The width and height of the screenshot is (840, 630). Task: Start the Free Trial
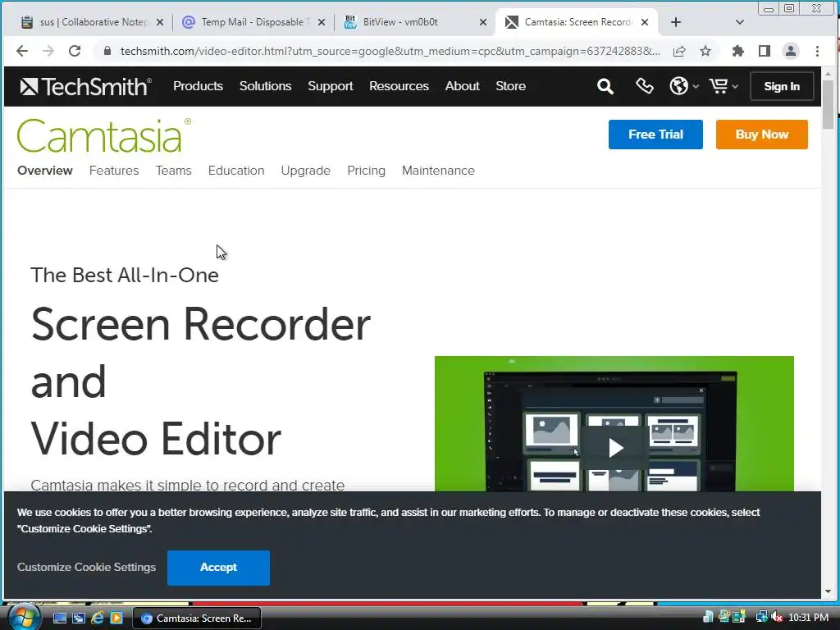point(655,135)
